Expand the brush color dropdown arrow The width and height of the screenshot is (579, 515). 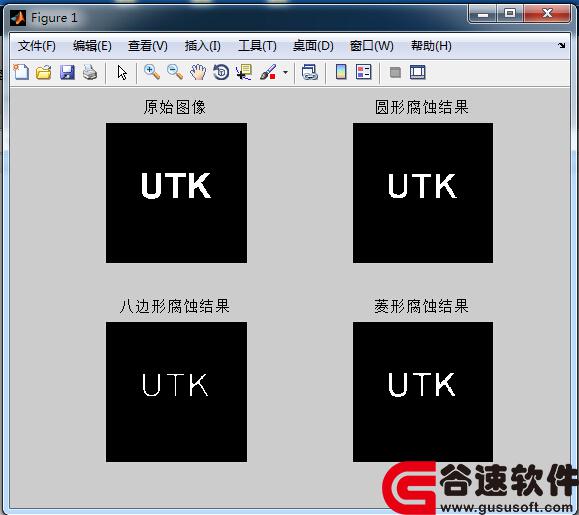285,72
